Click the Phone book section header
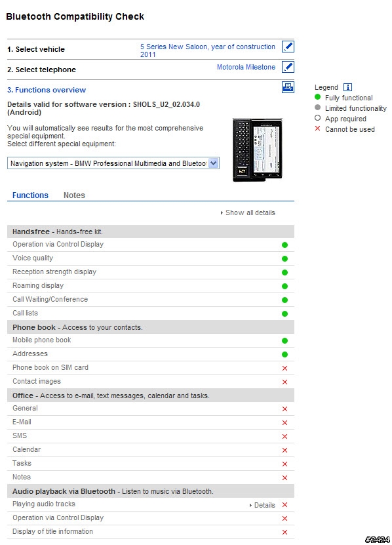Screen dimensions: 392x545 point(151,327)
